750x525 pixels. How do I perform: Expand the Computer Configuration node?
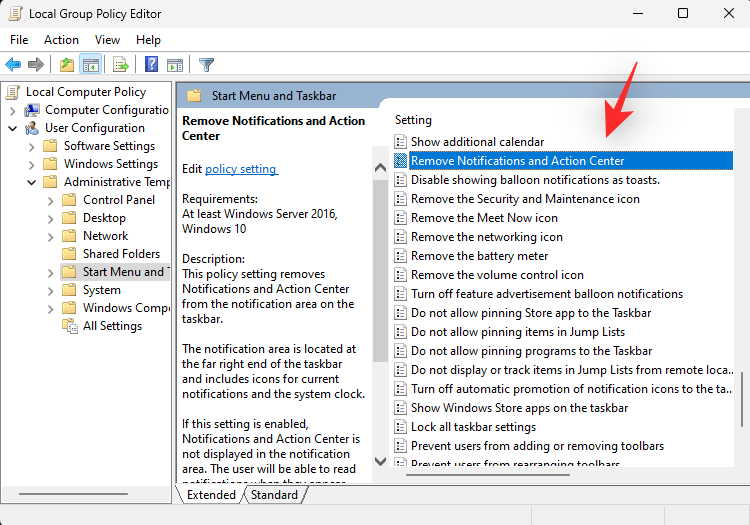coord(12,110)
